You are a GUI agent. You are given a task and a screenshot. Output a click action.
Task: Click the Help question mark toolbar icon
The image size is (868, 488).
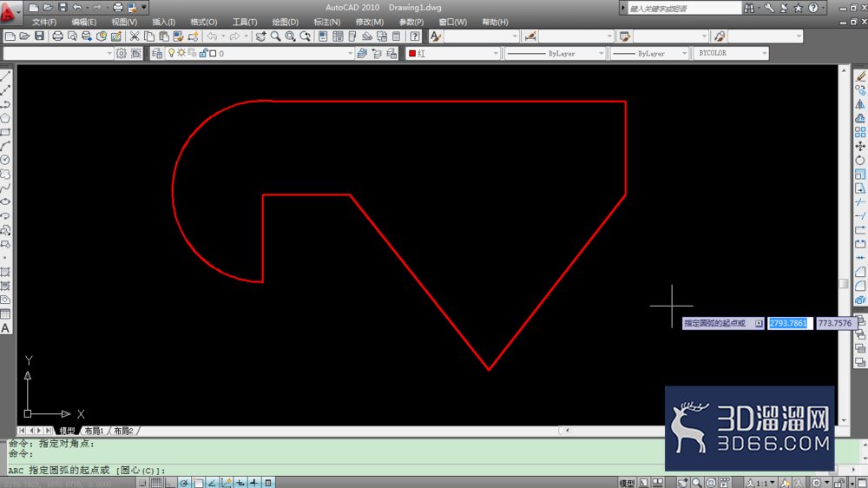coord(415,36)
